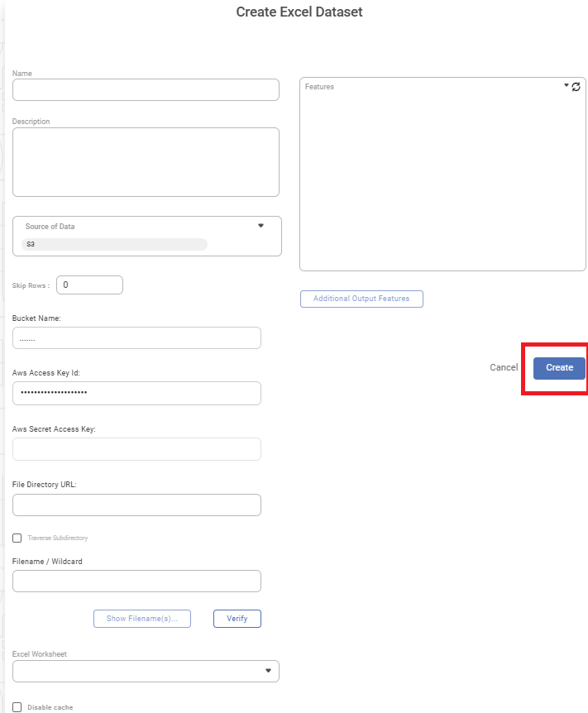This screenshot has height=713, width=588.
Task: Open the Excel Worksheet dropdown
Action: (268, 671)
